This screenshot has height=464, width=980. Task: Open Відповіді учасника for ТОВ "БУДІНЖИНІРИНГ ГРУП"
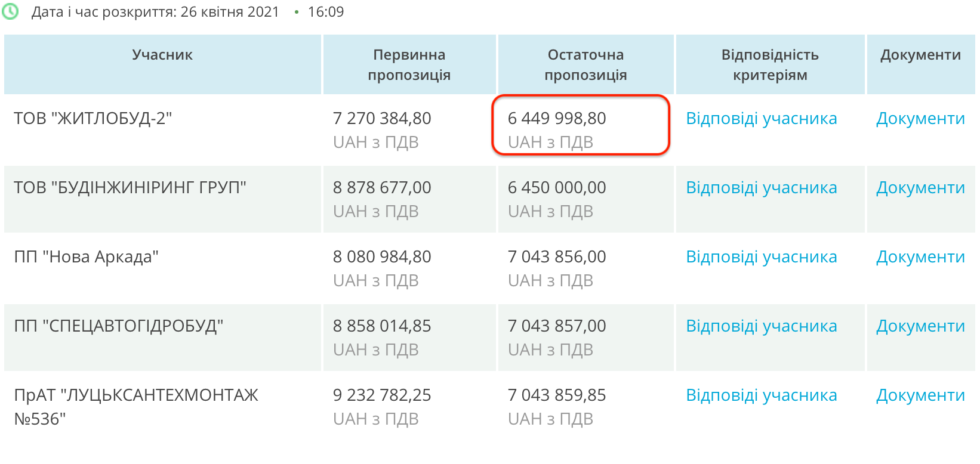(761, 188)
